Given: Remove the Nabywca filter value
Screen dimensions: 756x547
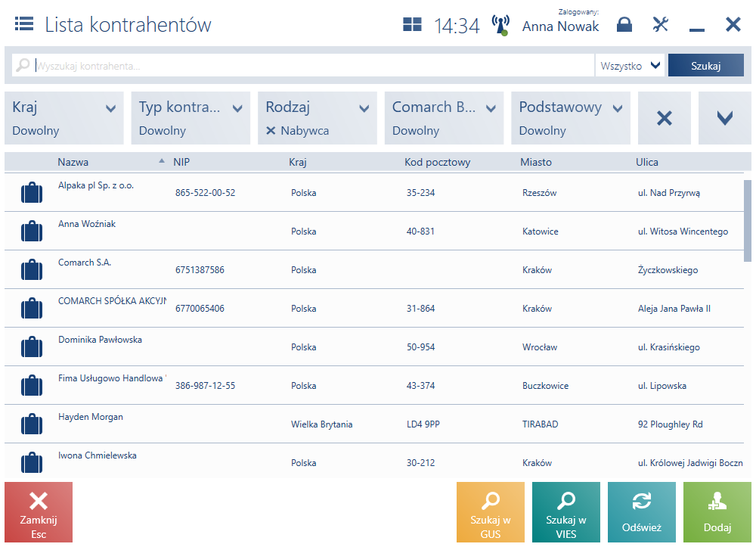Looking at the screenshot, I should 271,131.
